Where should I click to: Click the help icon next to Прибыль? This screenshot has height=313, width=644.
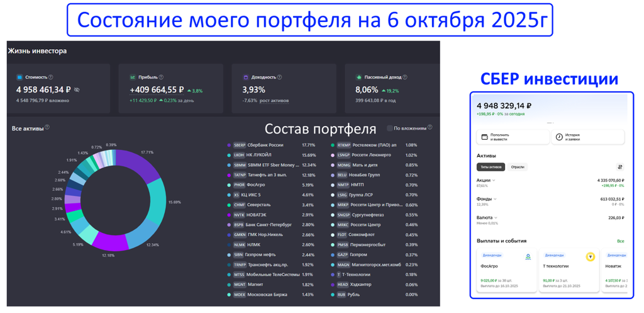click(x=161, y=77)
